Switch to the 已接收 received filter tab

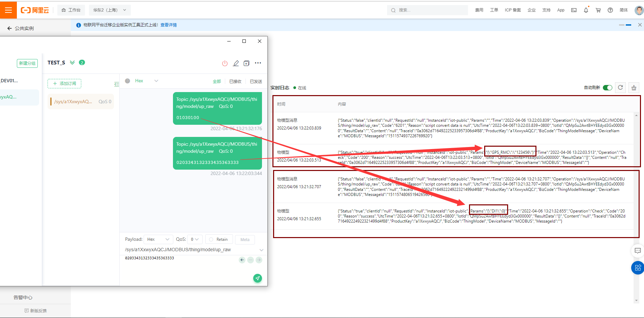point(235,82)
